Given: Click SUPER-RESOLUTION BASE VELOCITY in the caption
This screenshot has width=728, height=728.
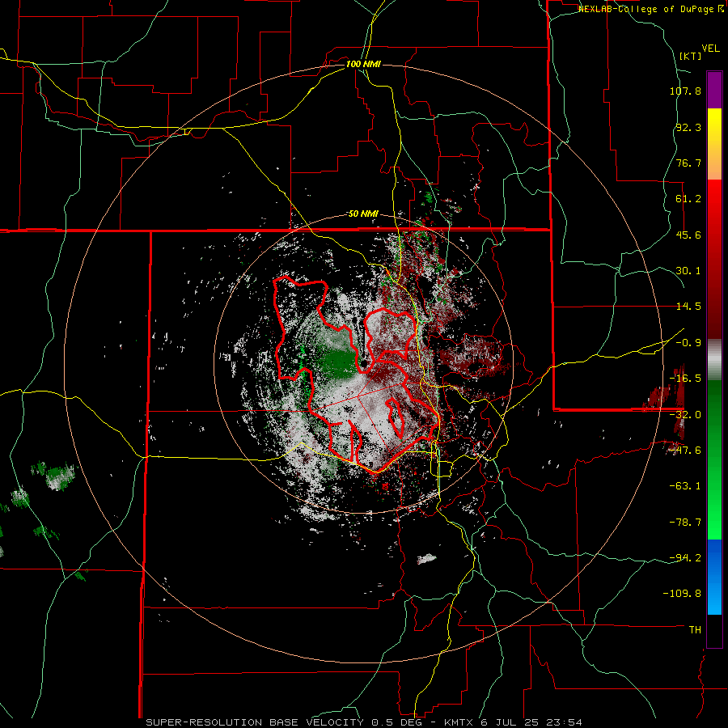Looking at the screenshot, I should point(255,722).
